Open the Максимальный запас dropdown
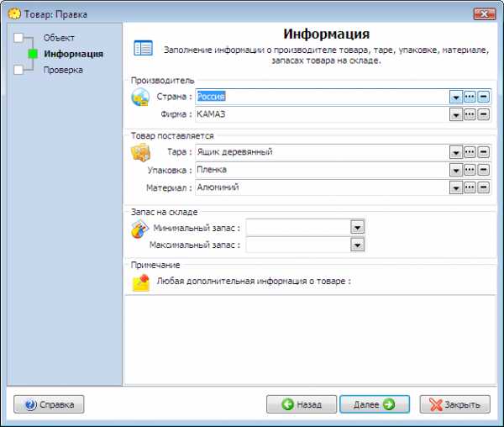 click(x=357, y=245)
